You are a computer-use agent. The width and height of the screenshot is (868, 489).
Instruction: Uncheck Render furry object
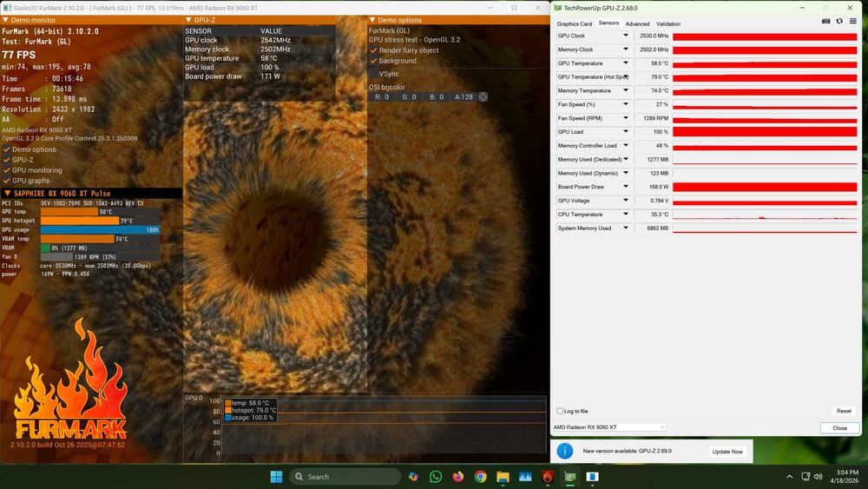pos(373,50)
